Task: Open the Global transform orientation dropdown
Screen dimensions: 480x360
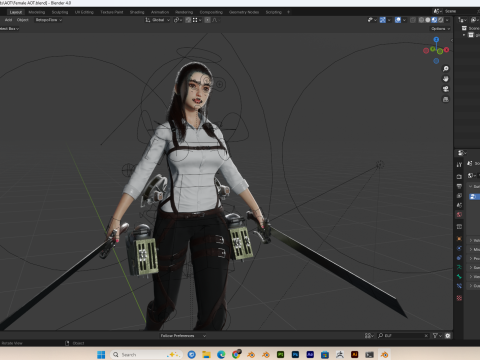Action: (157, 20)
